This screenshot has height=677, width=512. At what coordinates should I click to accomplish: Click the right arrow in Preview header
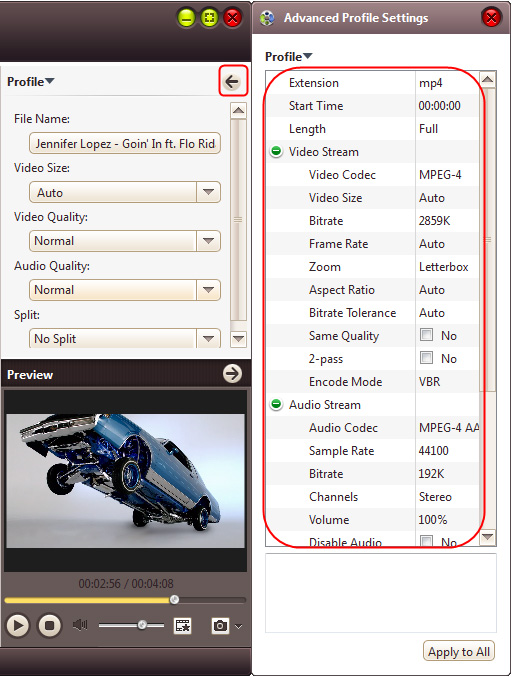pos(232,374)
